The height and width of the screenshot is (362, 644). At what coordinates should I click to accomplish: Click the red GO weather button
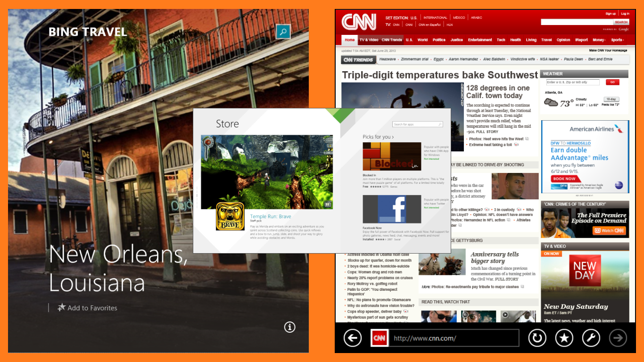point(612,82)
